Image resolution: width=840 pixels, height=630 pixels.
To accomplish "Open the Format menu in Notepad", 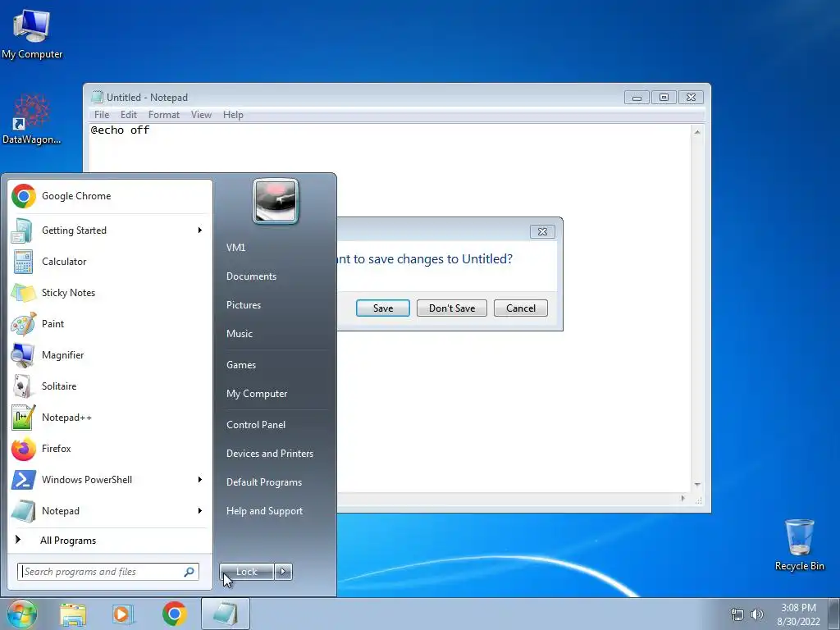I will [164, 115].
